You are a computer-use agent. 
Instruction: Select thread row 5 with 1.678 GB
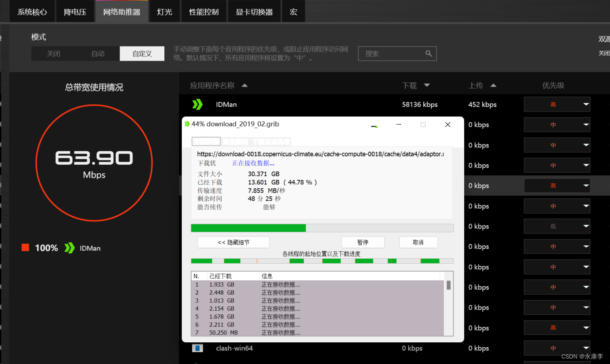[318, 316]
